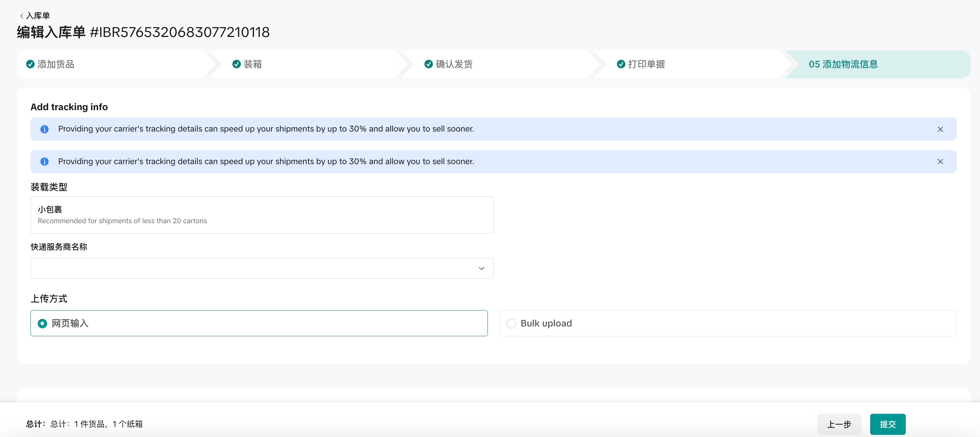Click the checkmark icon on 装箱 step
This screenshot has width=980, height=437.
(x=236, y=64)
